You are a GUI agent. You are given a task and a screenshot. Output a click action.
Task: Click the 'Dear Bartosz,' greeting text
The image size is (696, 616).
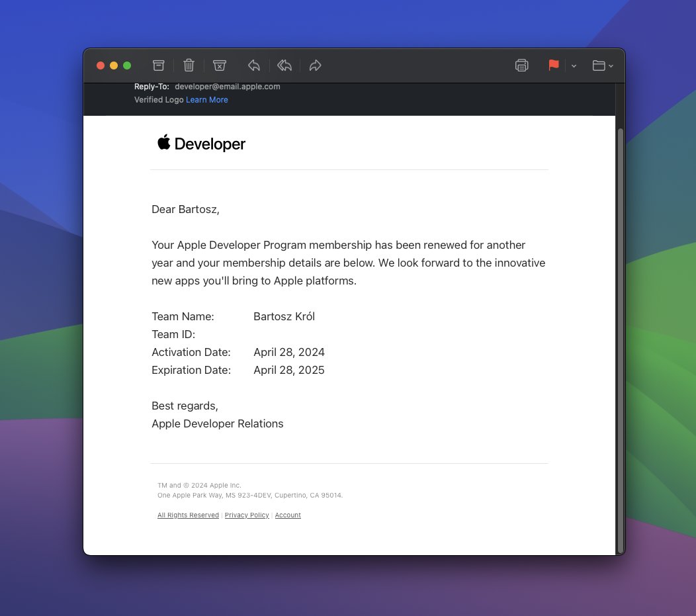point(185,210)
